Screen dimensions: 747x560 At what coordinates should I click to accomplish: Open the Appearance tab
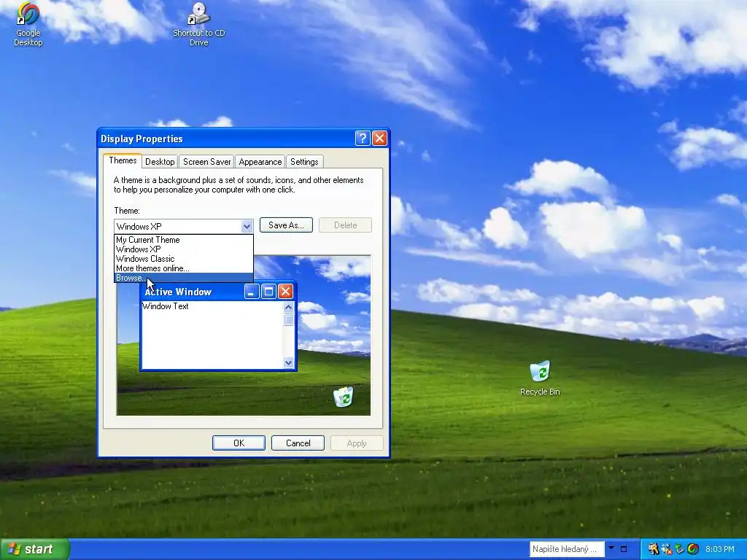coord(260,162)
